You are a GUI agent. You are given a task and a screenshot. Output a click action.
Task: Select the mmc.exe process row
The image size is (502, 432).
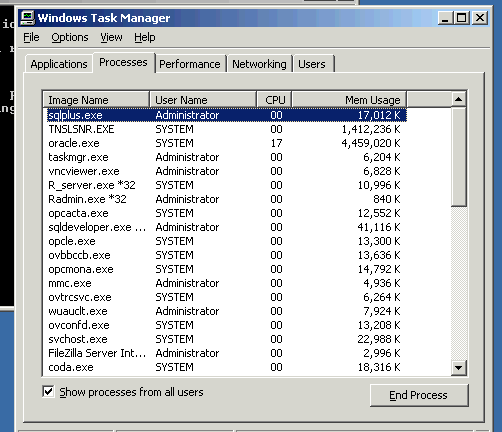point(227,283)
